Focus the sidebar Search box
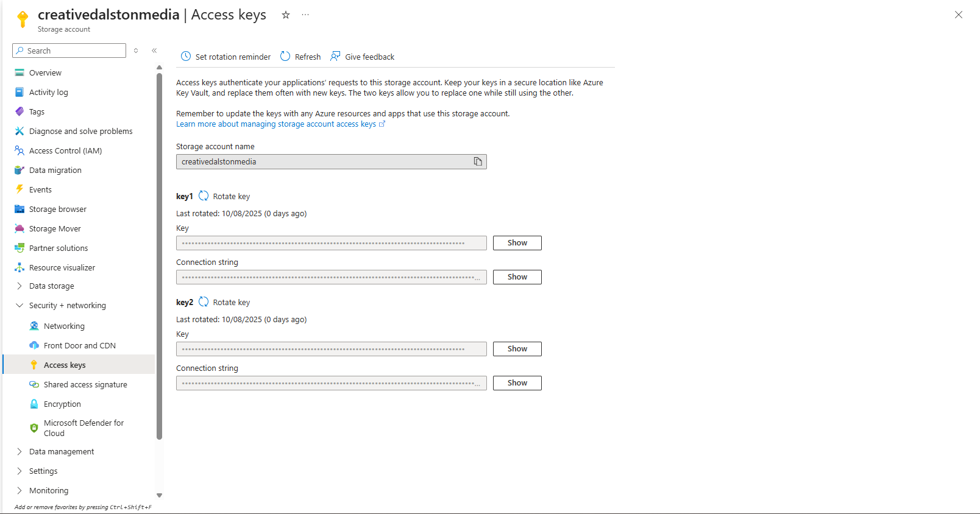 pos(69,51)
